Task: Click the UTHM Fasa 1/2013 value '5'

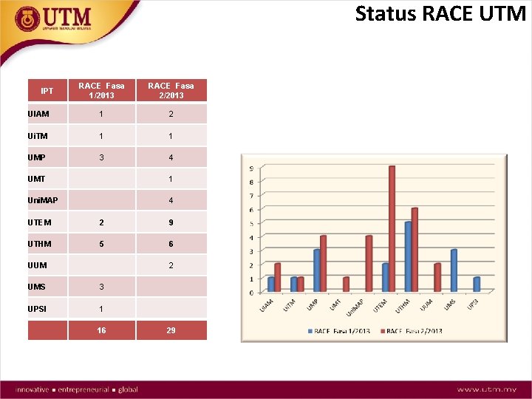Action: [x=101, y=244]
